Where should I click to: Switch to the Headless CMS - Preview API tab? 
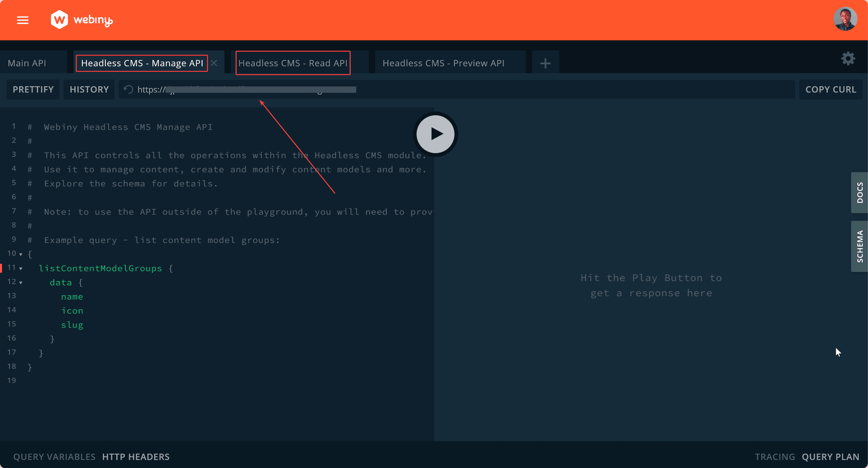[x=443, y=63]
